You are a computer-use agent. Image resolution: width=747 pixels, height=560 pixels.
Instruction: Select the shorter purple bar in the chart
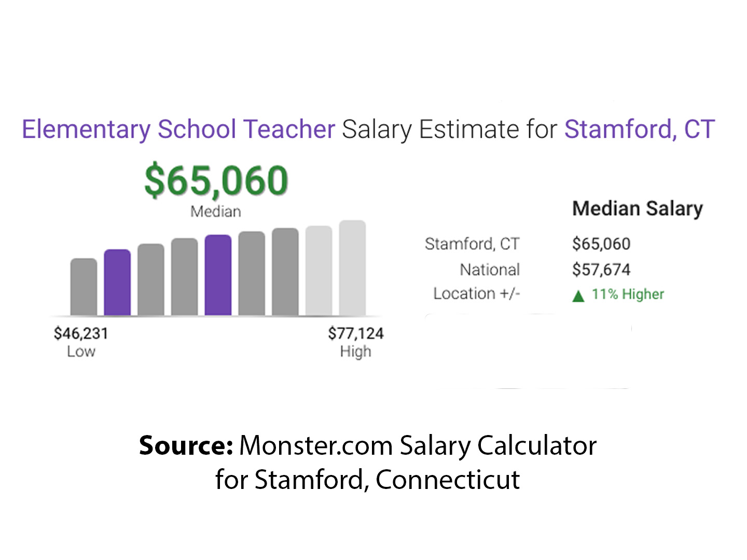pyautogui.click(x=117, y=282)
